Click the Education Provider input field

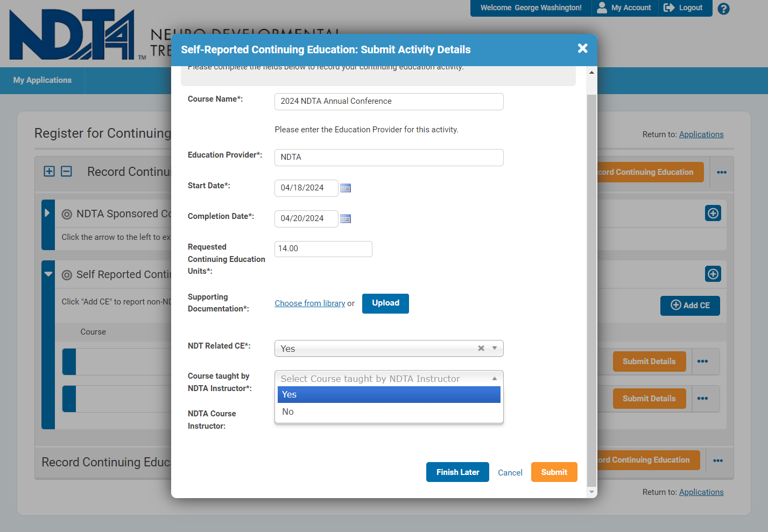tap(389, 157)
